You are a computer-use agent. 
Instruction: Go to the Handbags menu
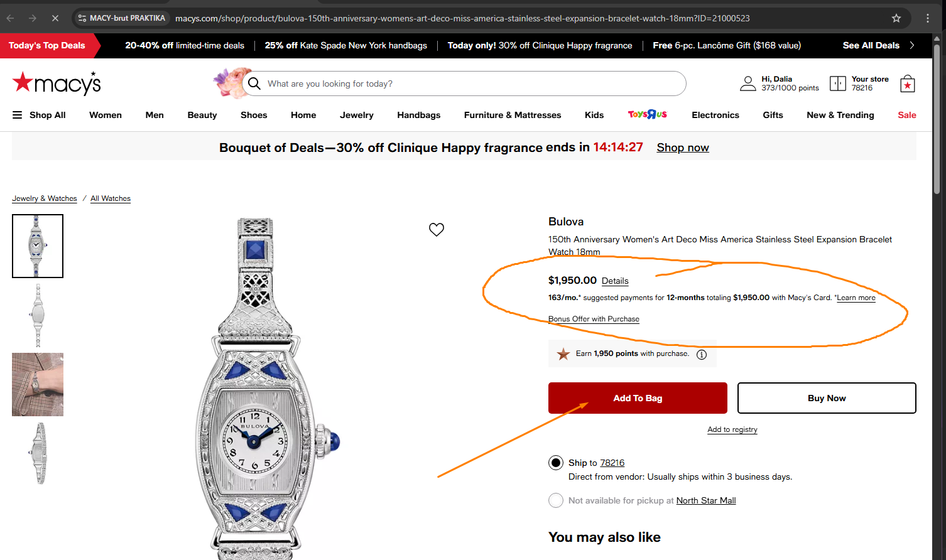(x=418, y=115)
